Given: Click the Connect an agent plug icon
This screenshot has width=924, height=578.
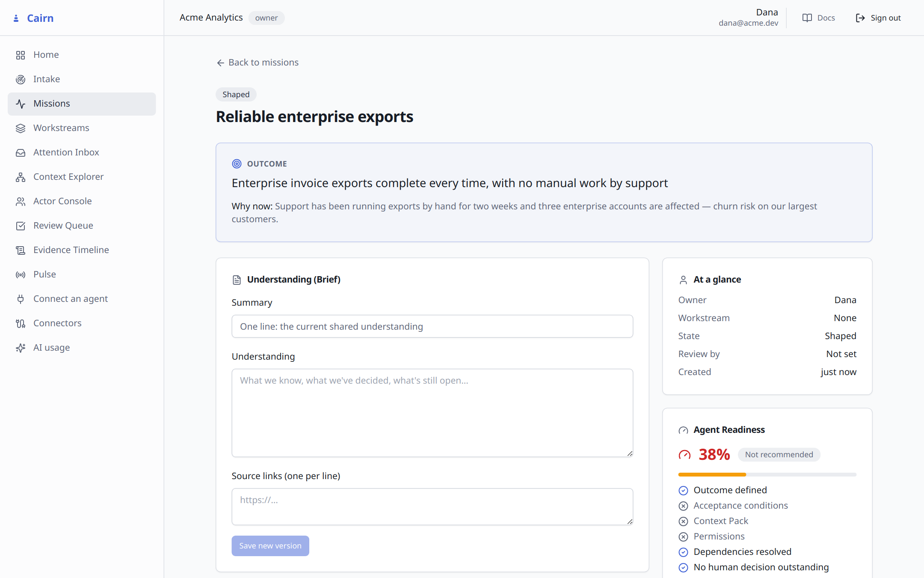Looking at the screenshot, I should [x=21, y=299].
